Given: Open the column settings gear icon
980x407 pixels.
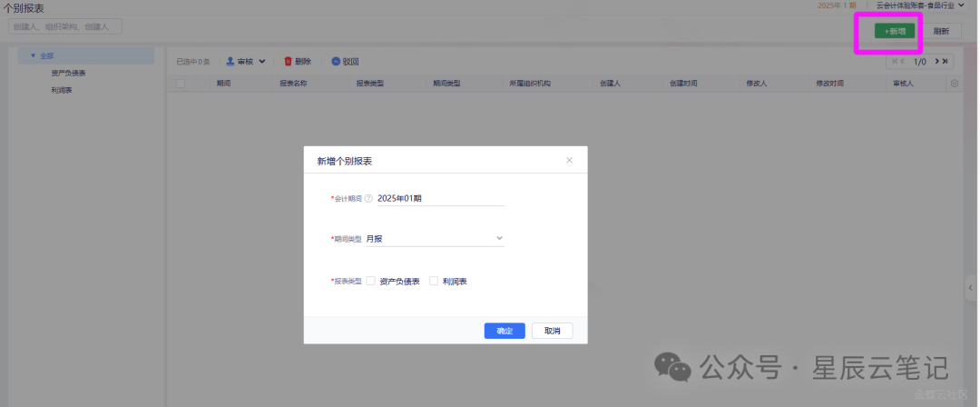Looking at the screenshot, I should [954, 84].
